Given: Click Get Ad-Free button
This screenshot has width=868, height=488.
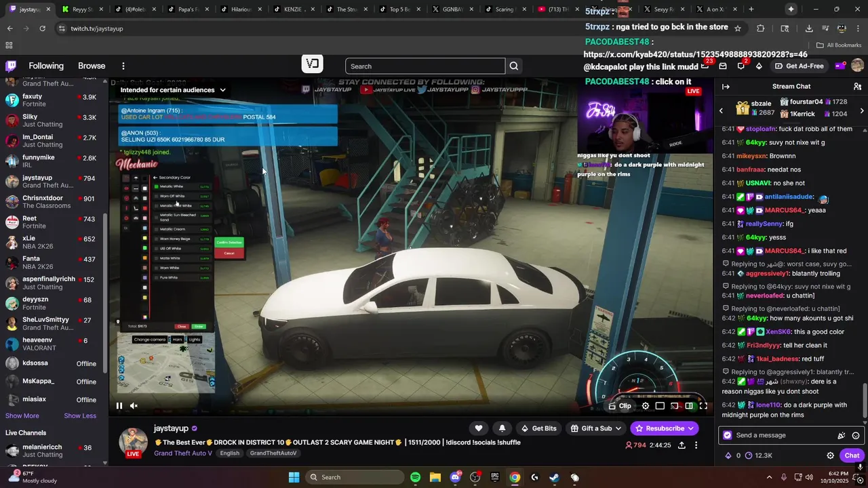Looking at the screenshot, I should pyautogui.click(x=799, y=66).
